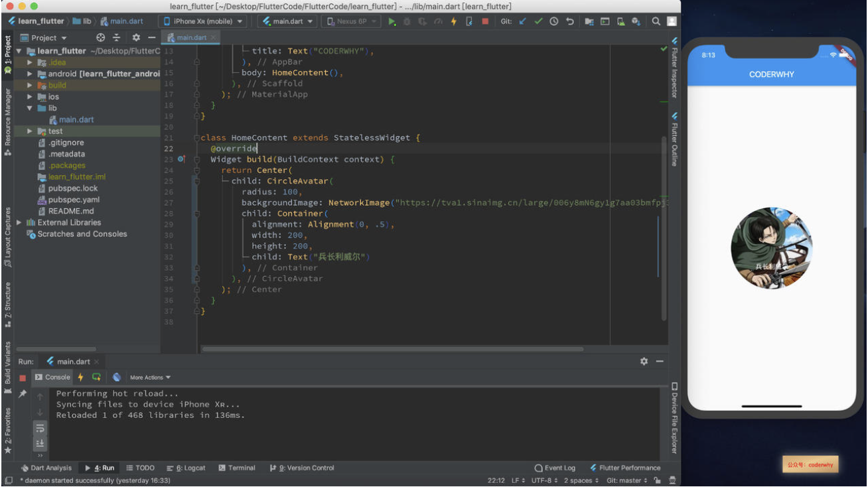Revert changes with the Git rollback arrow
Image resolution: width=868 pixels, height=487 pixels.
pos(570,21)
